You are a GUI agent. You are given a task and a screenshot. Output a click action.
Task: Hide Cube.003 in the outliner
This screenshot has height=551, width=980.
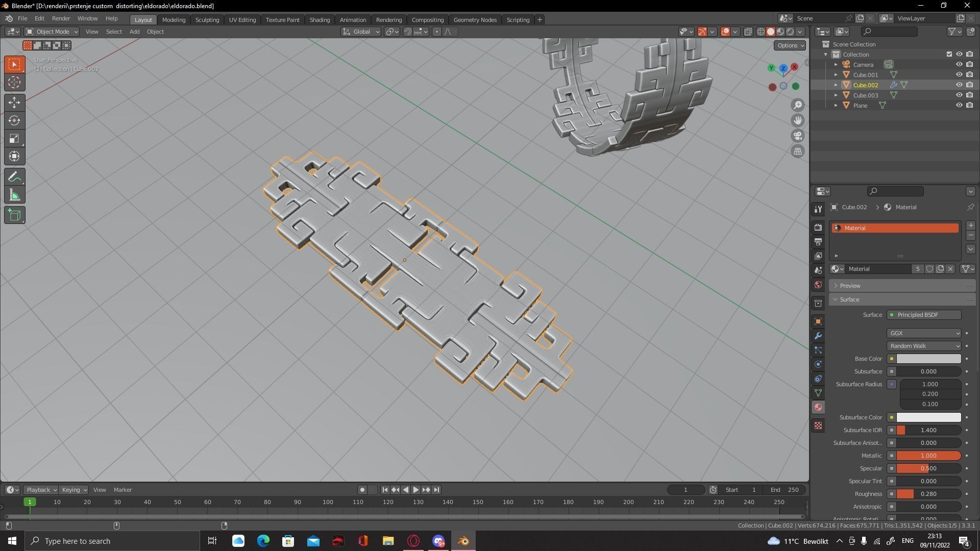(x=959, y=95)
